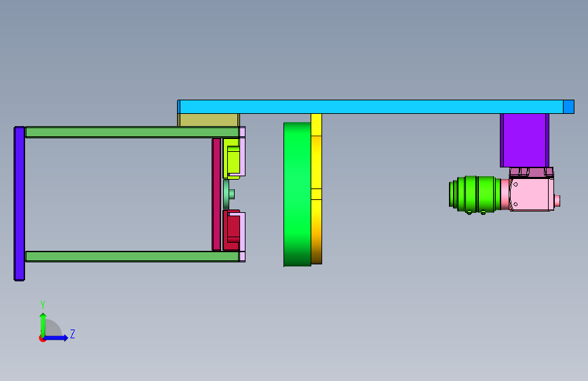Select the large green round disc
The width and height of the screenshot is (588, 381).
(x=297, y=195)
